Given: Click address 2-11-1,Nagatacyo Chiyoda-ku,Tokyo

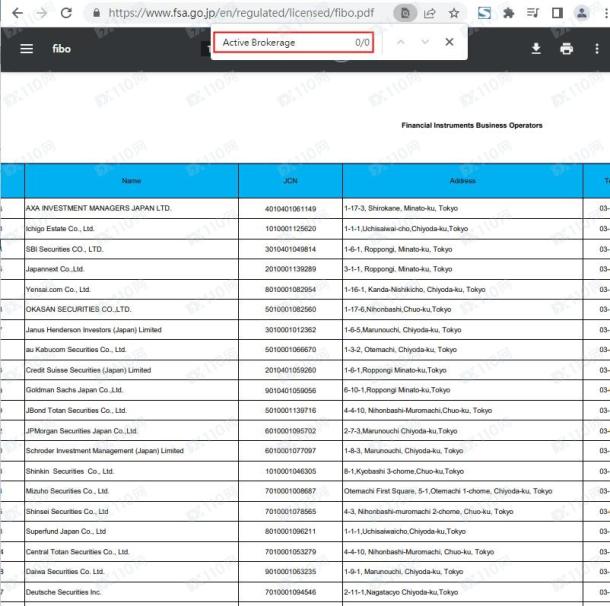Looking at the screenshot, I should click(x=401, y=592).
